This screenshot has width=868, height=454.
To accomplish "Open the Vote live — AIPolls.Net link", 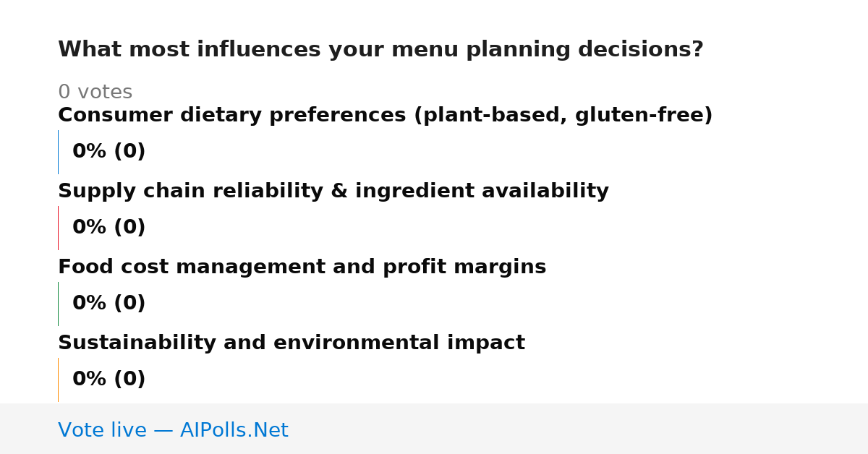I will 173,430.
